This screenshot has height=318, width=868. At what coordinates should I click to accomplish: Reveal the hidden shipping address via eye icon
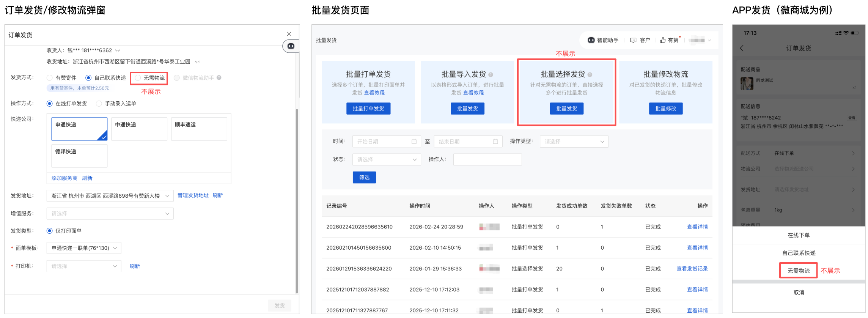point(197,62)
